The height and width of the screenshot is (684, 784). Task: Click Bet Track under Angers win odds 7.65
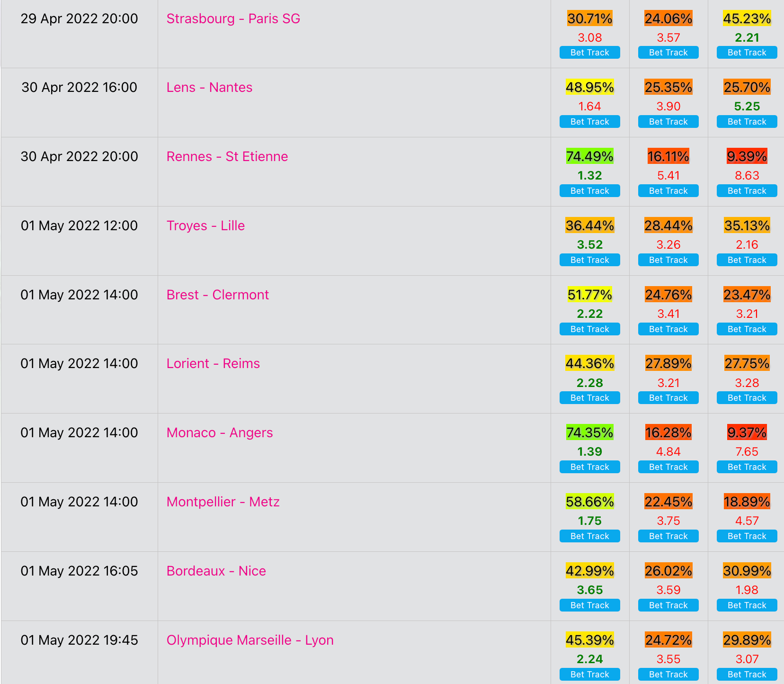[747, 467]
